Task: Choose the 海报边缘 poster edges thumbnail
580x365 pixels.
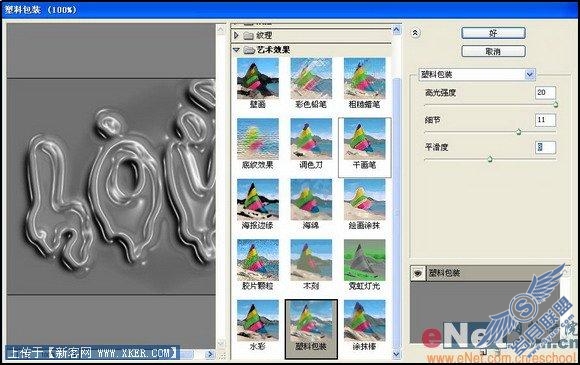Action: tap(257, 204)
